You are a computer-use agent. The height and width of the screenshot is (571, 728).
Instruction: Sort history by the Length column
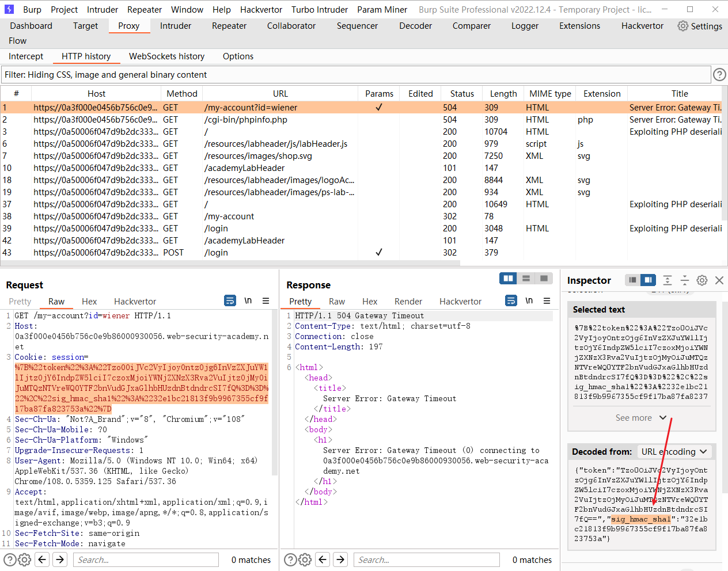pyautogui.click(x=503, y=94)
